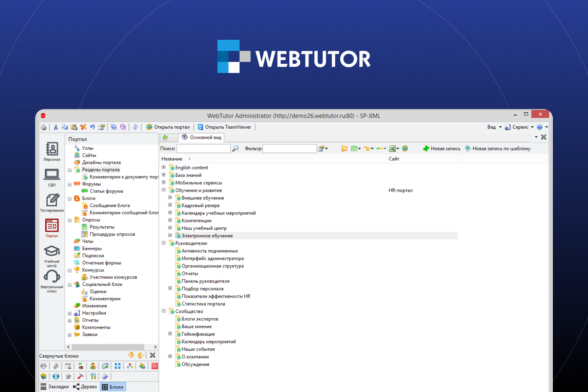Click the orange up arrow by Свернутые блоки
The image size is (588, 392).
[140, 355]
